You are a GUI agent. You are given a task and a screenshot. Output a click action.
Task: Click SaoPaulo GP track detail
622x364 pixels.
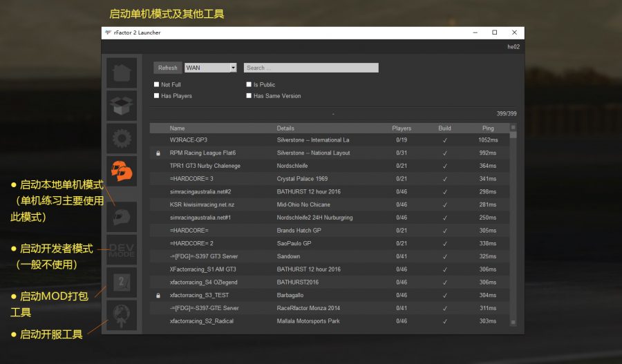[x=294, y=243]
